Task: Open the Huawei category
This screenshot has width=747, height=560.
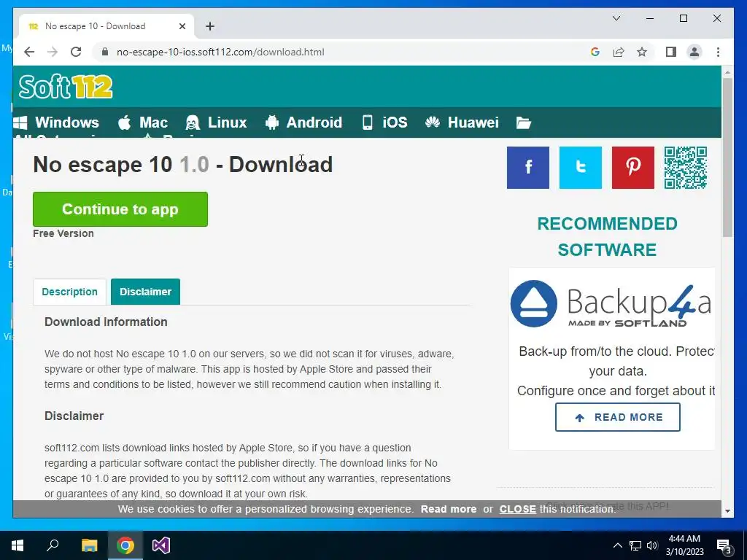Action: [x=462, y=122]
